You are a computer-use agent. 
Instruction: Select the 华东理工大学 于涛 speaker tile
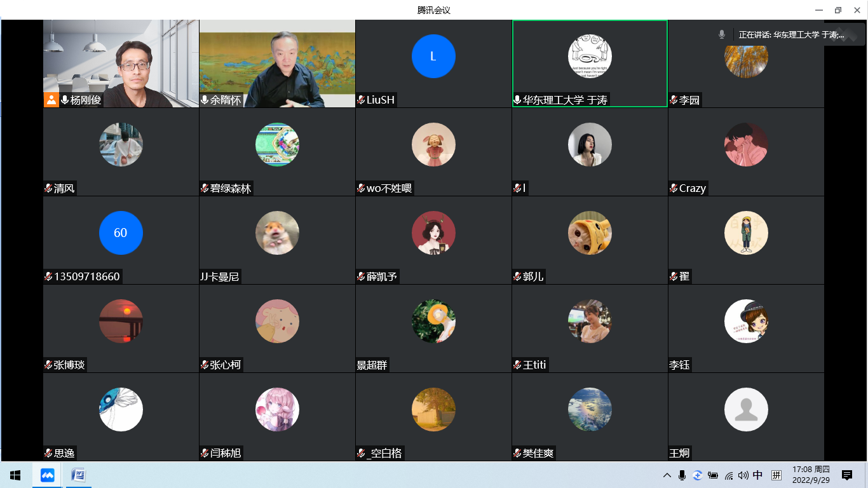click(x=590, y=64)
